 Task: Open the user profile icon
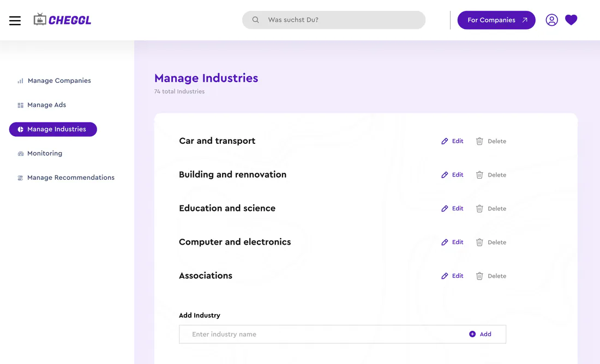coord(552,20)
